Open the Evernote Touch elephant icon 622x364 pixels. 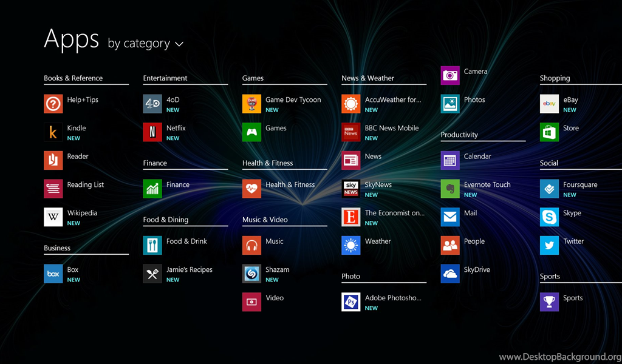pos(450,189)
